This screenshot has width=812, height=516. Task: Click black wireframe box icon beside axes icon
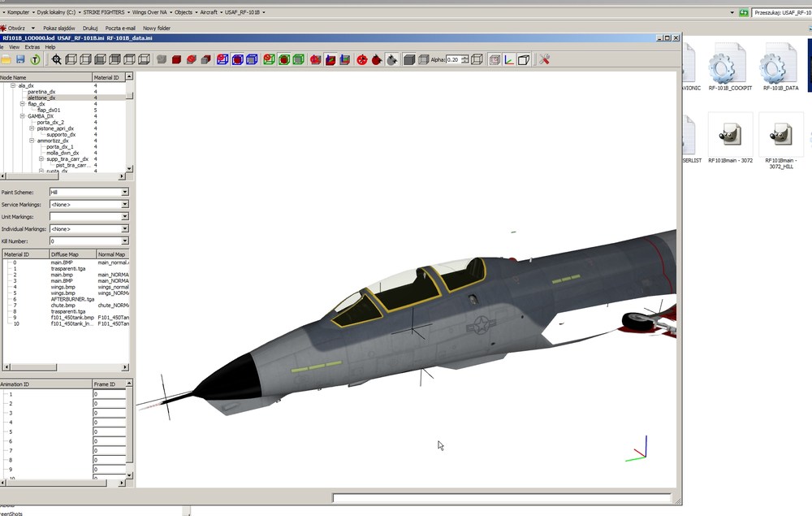[x=524, y=59]
